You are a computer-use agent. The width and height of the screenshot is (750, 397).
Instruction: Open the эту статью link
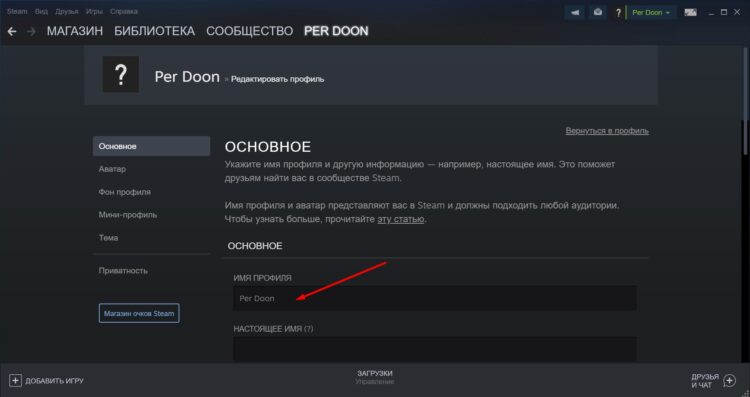coord(400,220)
